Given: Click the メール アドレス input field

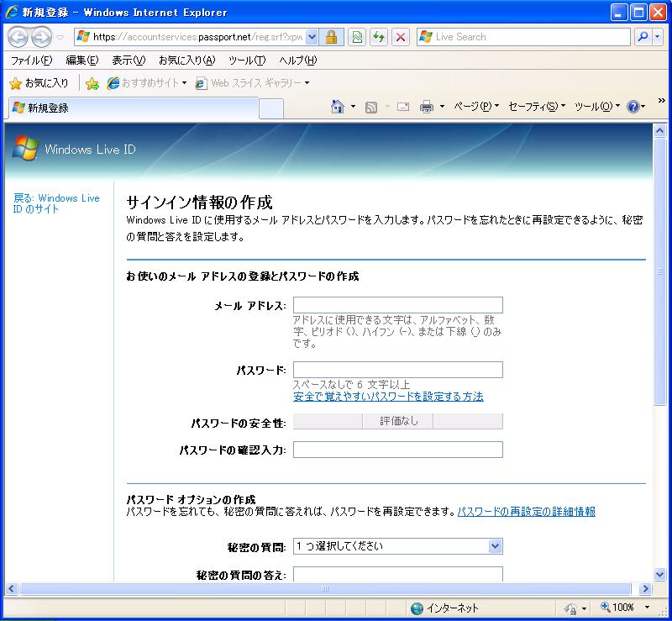Looking at the screenshot, I should pyautogui.click(x=397, y=305).
